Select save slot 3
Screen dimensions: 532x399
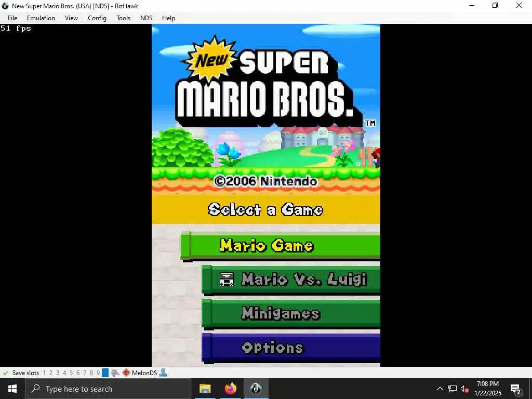(58, 373)
